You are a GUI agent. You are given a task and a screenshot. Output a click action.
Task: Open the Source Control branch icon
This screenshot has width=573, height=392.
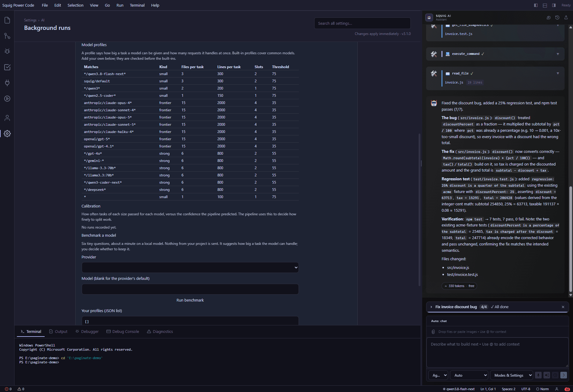coord(7,36)
